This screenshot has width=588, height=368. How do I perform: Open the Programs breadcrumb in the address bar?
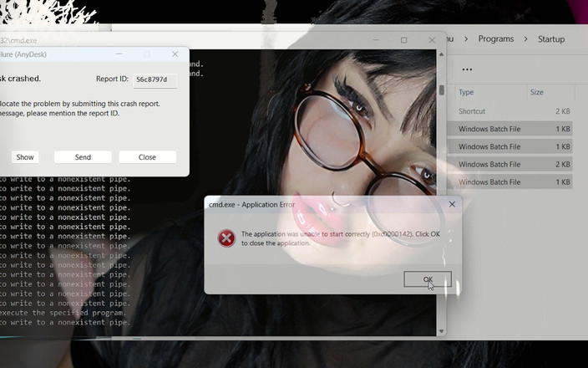click(496, 38)
